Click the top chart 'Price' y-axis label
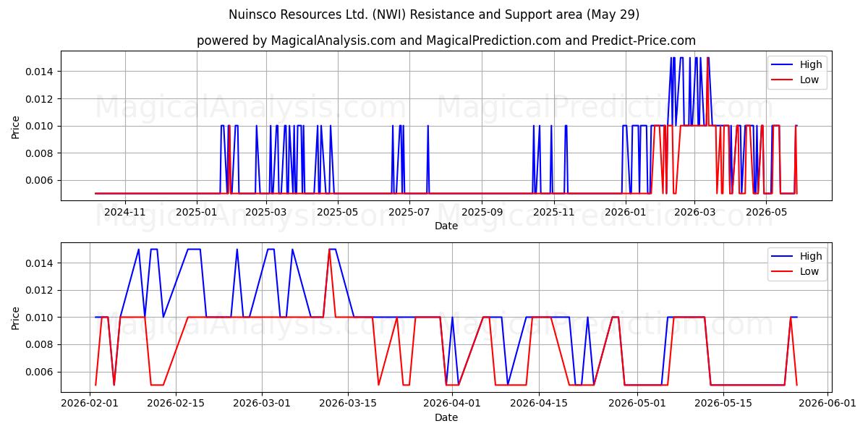 point(16,126)
